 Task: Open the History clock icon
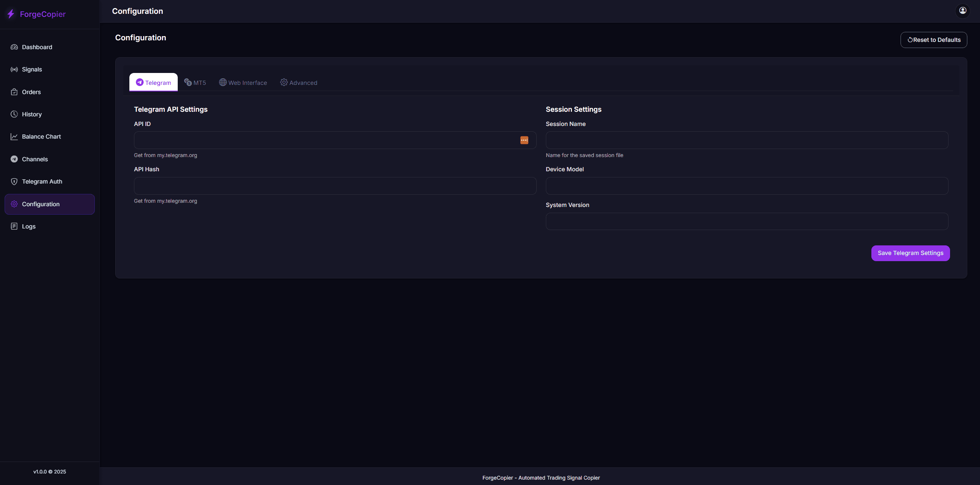pyautogui.click(x=14, y=114)
